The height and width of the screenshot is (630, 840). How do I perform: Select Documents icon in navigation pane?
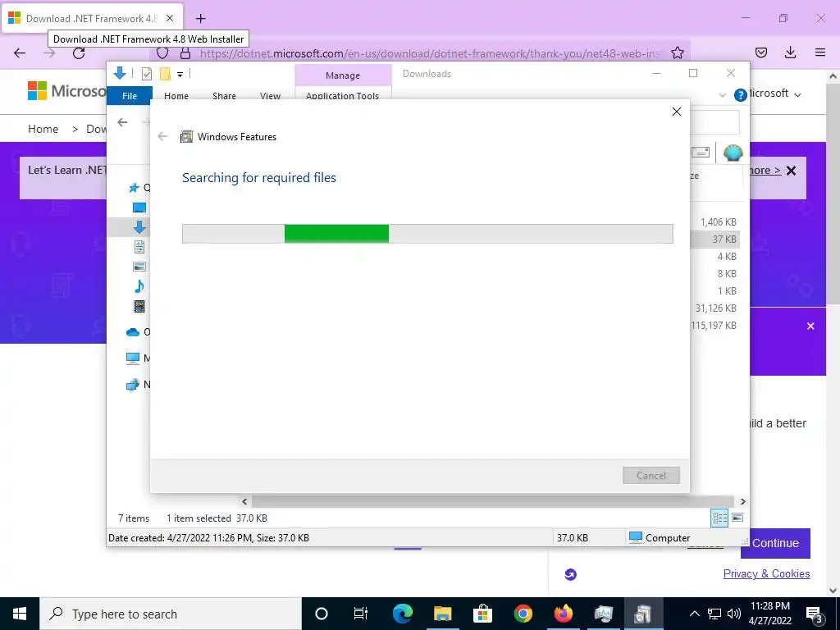139,247
